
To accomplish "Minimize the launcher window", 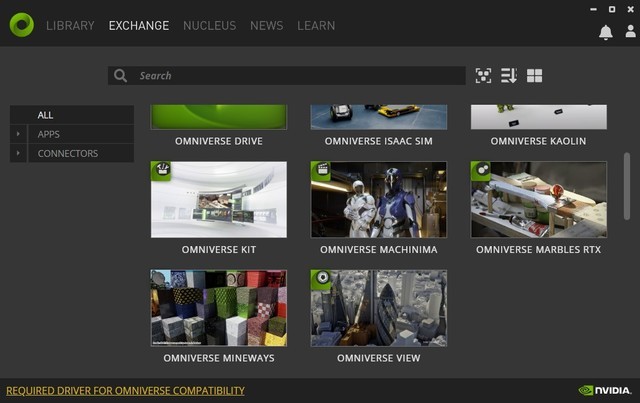I will pyautogui.click(x=593, y=9).
